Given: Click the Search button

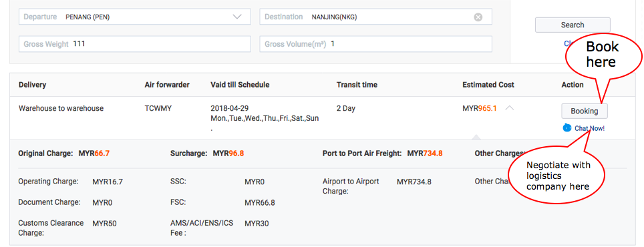Looking at the screenshot, I should 573,25.
